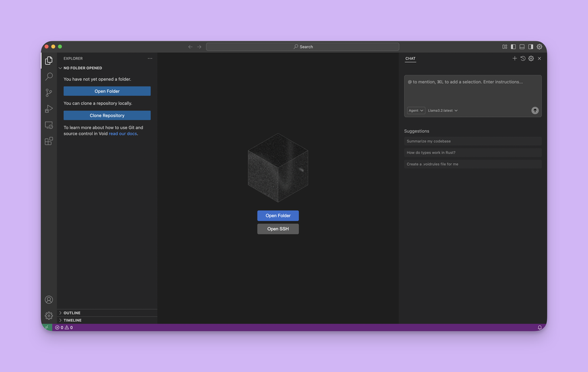Open chat history clock icon
This screenshot has width=588, height=372.
pyautogui.click(x=523, y=58)
